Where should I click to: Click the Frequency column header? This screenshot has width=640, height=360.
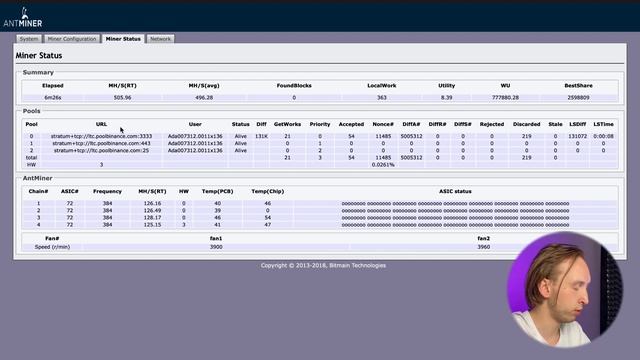[x=107, y=191]
